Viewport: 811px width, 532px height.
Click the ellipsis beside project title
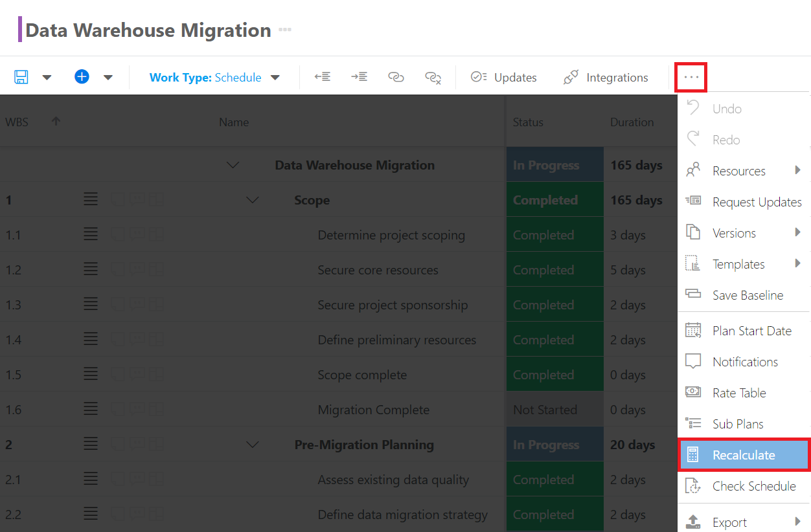(x=285, y=30)
